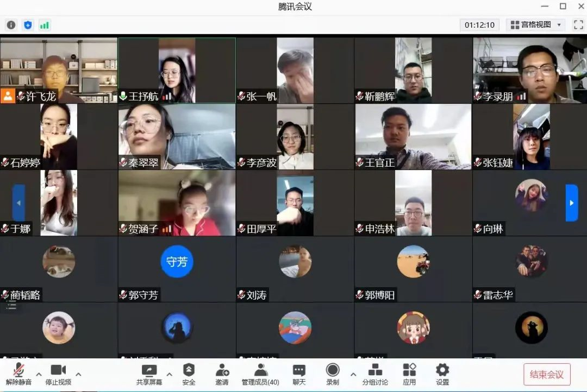The image size is (587, 392).
Task: Turn off camera with 停止视频
Action: 58,374
